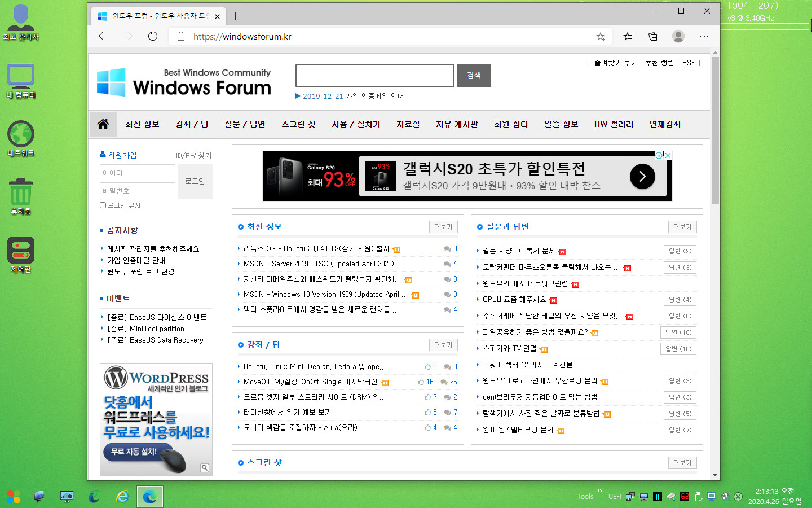Click the 아이디 input field

[138, 173]
